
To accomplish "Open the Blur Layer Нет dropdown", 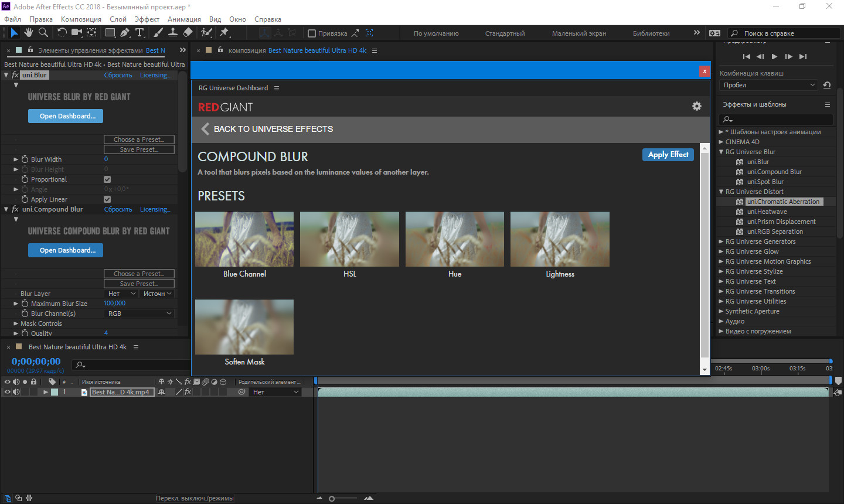I will [x=122, y=294].
